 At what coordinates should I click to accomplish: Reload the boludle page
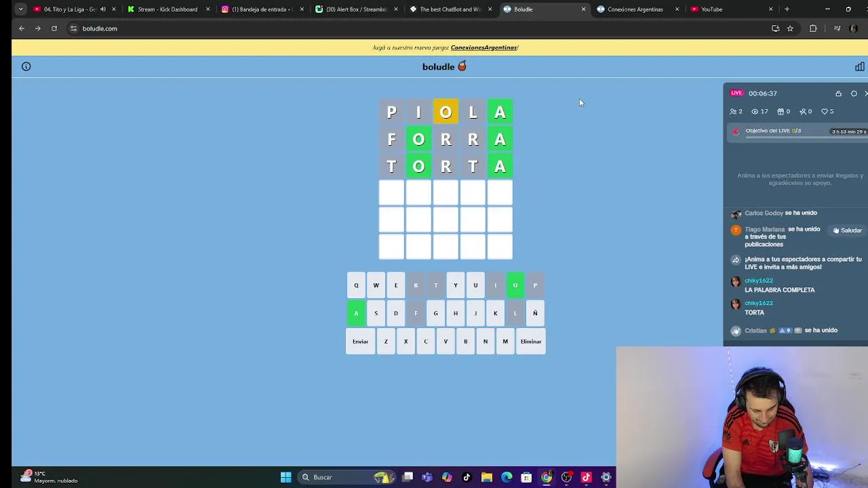tap(54, 28)
